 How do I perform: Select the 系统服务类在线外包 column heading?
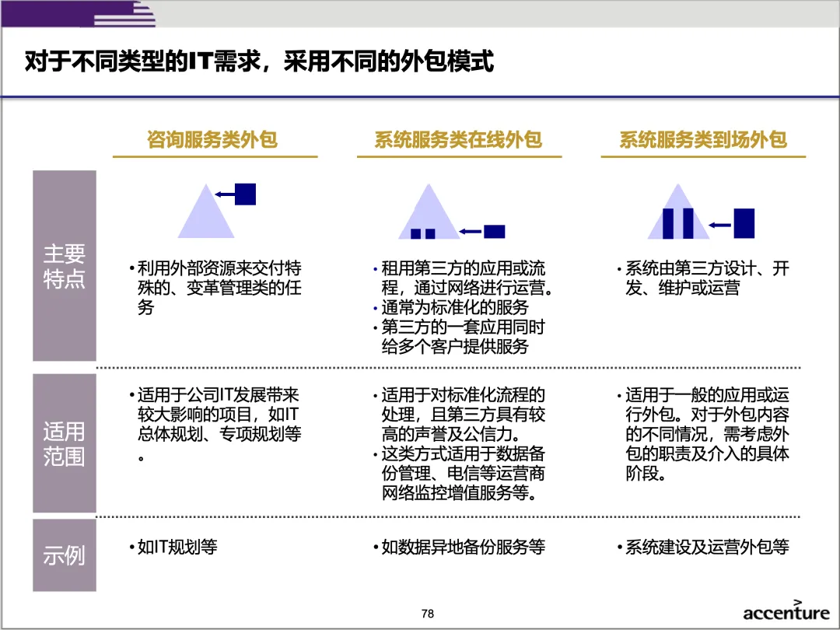(458, 139)
